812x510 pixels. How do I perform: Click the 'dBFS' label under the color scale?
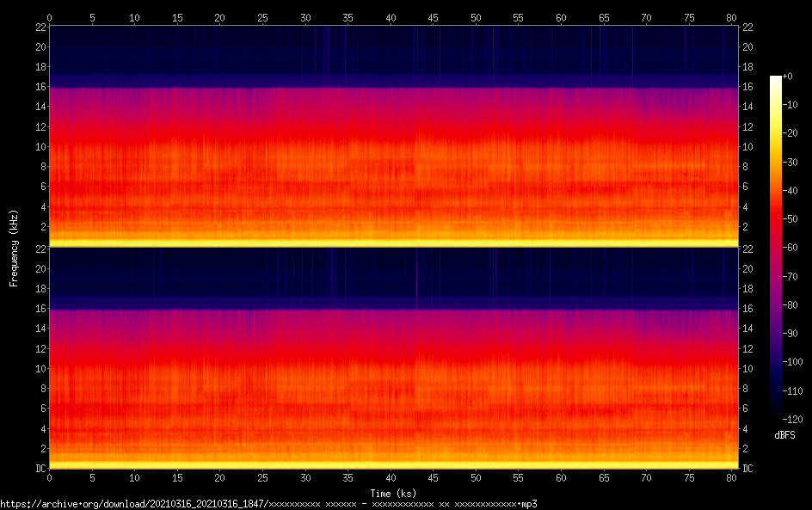tap(784, 435)
